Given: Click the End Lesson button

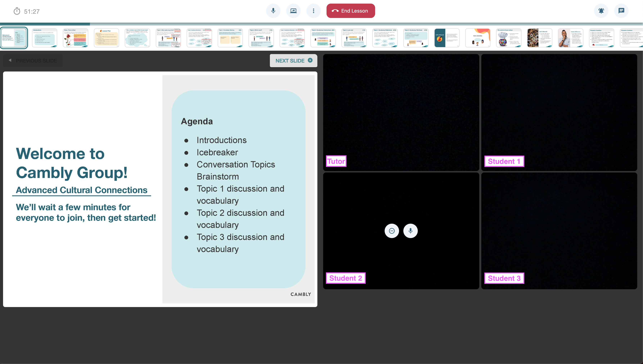Looking at the screenshot, I should 350,11.
